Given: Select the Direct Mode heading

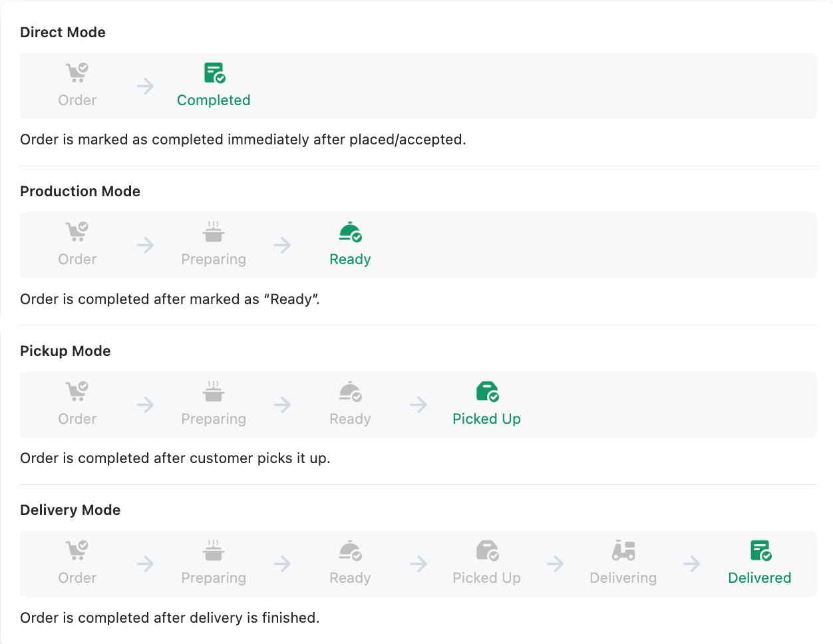Looking at the screenshot, I should pyautogui.click(x=63, y=32).
